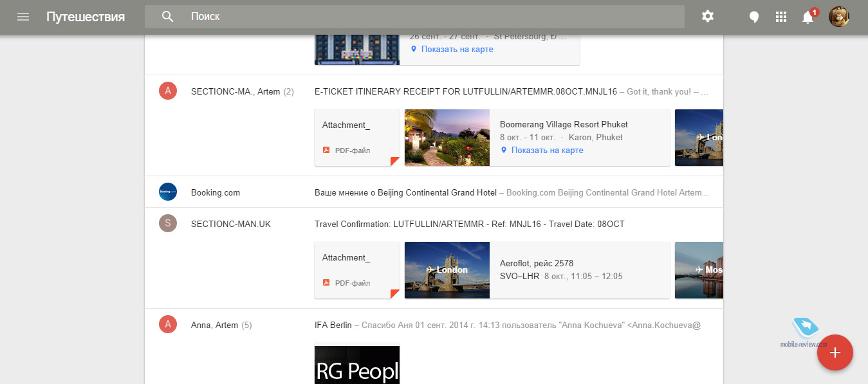Click the sender name "Anna, Artem"
Screen dimensions: 868x384
pyautogui.click(x=215, y=325)
